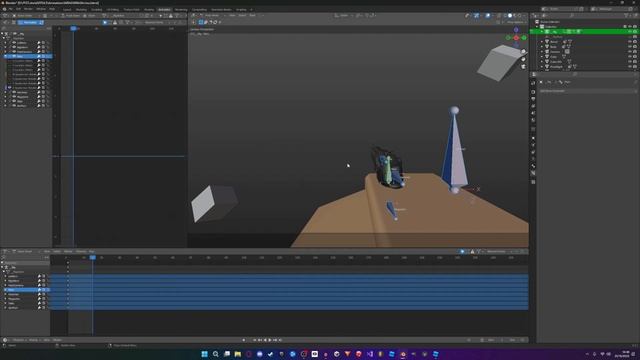This screenshot has width=640, height=360.
Task: Toggle the viewport overlays button
Action: (x=487, y=16)
